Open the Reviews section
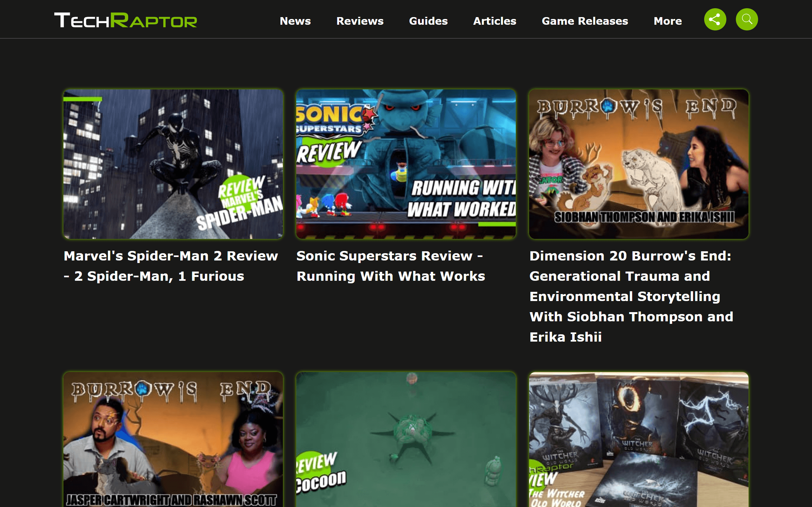 click(x=360, y=21)
